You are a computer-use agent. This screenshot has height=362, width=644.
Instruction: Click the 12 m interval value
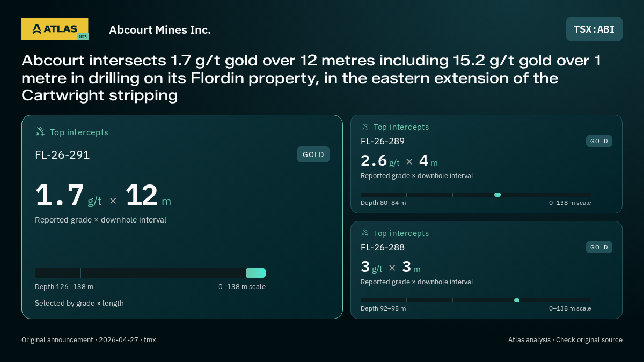point(148,196)
